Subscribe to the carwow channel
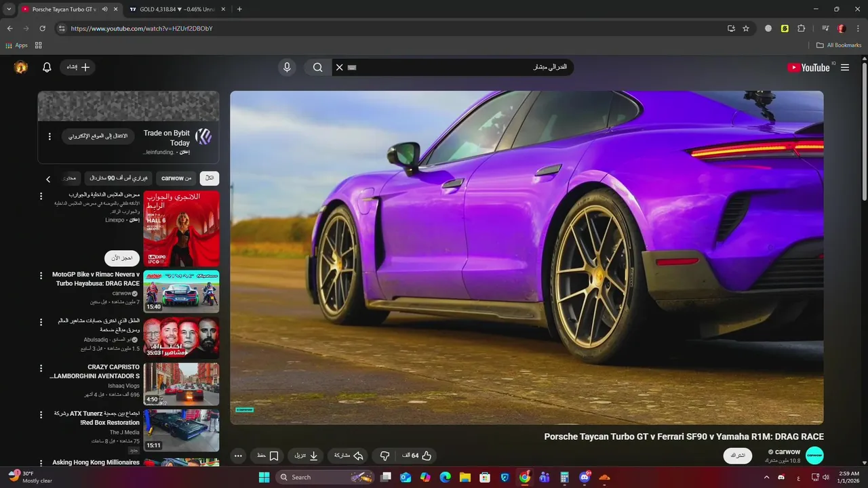Image resolution: width=868 pixels, height=488 pixels. [x=738, y=455]
